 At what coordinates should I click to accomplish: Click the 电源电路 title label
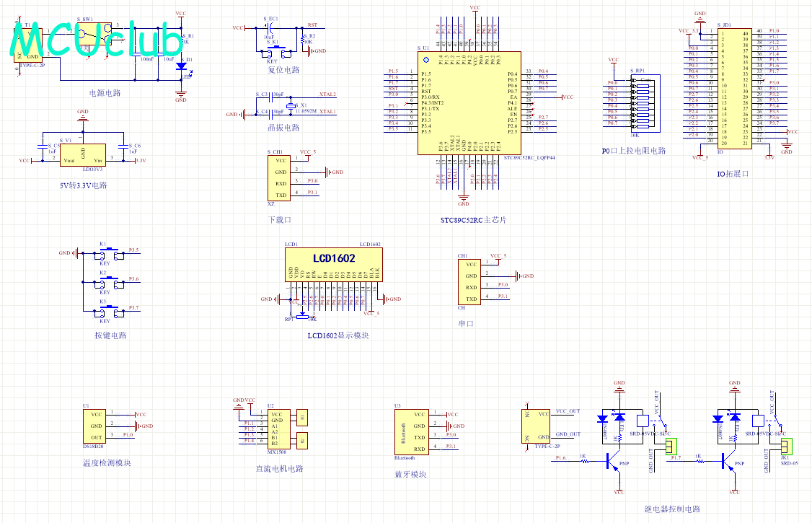click(105, 93)
